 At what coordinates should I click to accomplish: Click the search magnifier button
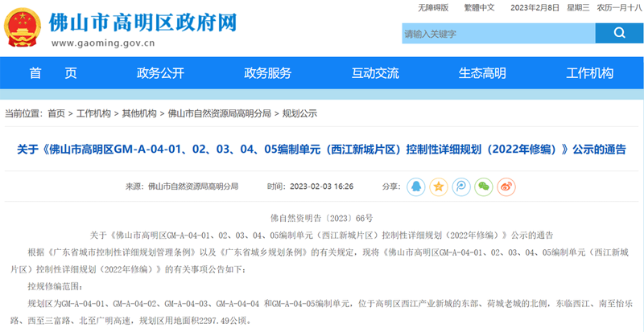click(618, 33)
